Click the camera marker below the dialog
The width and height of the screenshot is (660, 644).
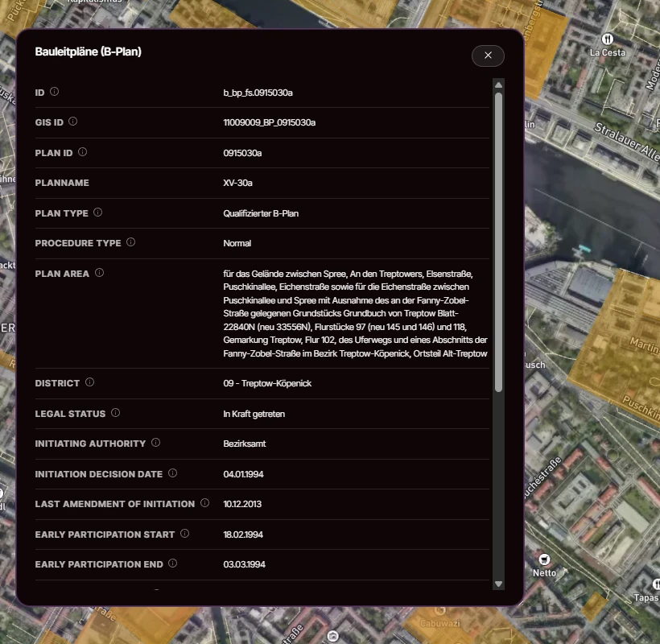(333, 636)
